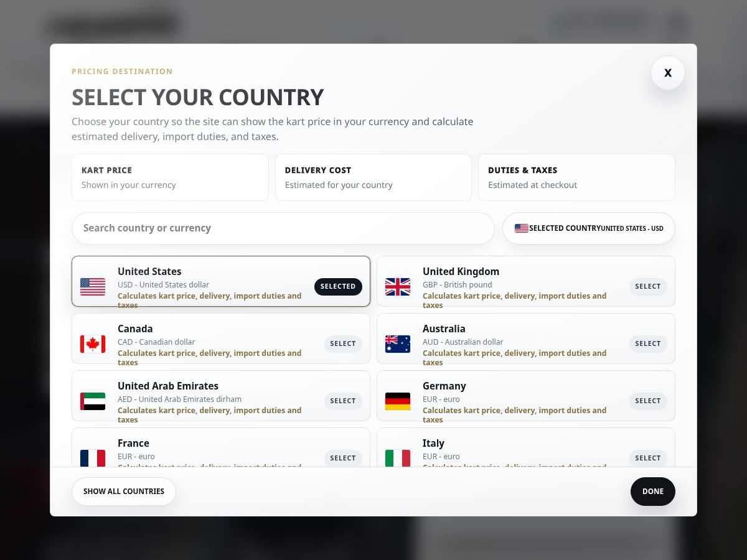
Task: Click the 'Pricing Destination' label
Action: point(122,72)
